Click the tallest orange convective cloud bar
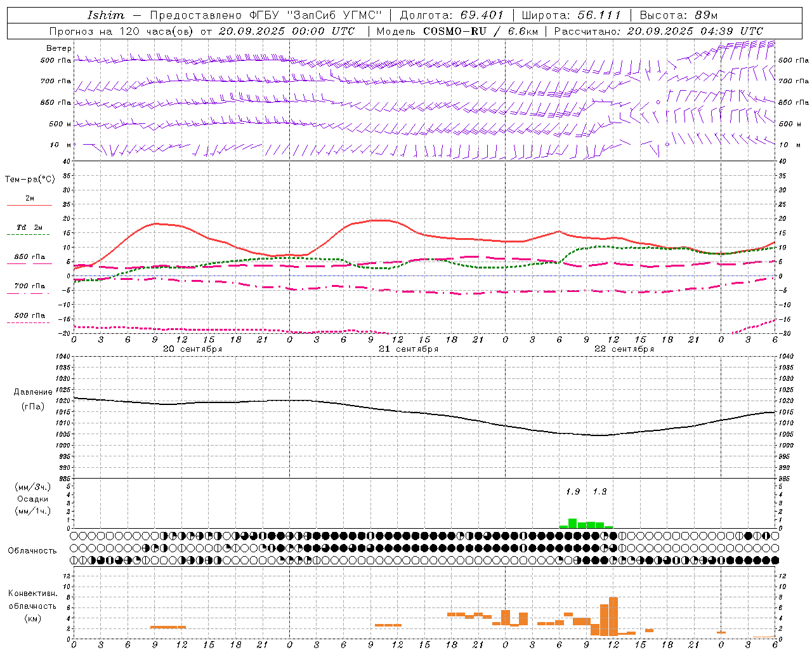The height and width of the screenshot is (650, 812). coord(613,616)
